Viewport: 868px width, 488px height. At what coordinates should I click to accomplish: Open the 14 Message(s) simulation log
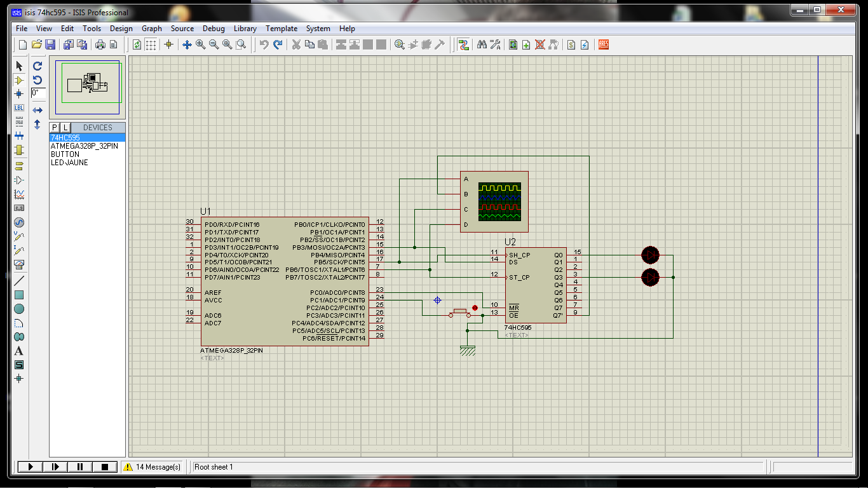pos(153,467)
